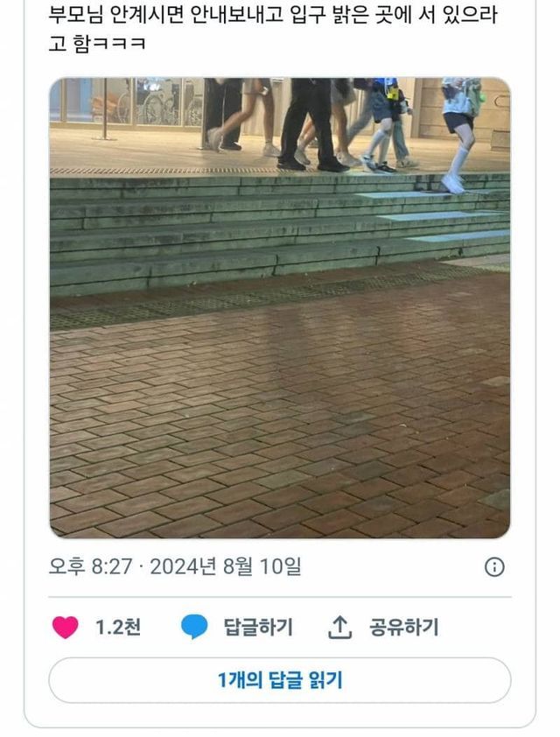Like the tweet with the pink heart

click(x=65, y=627)
